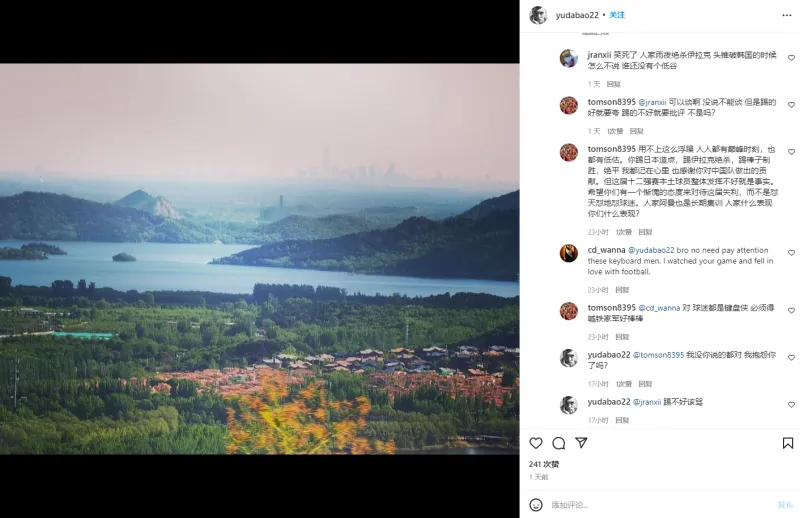Open the @tomson8395 mention link
This screenshot has width=800, height=518.
pyautogui.click(x=658, y=355)
